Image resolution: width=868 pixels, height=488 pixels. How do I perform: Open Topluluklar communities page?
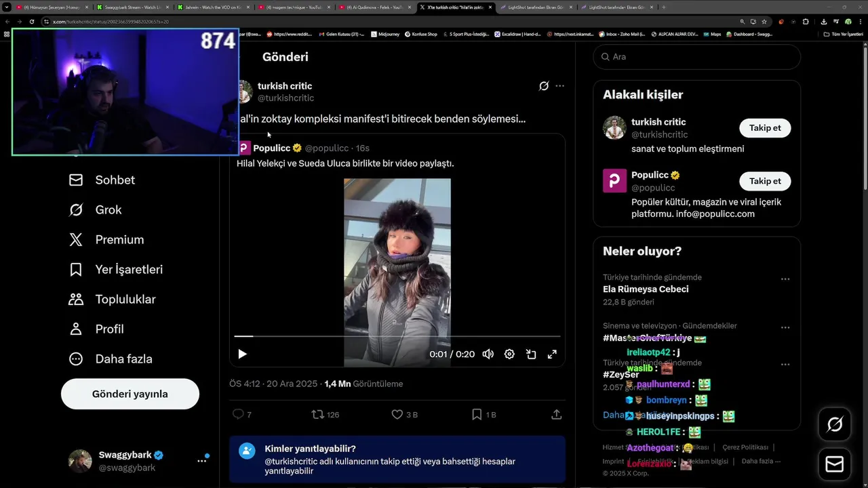112,299
